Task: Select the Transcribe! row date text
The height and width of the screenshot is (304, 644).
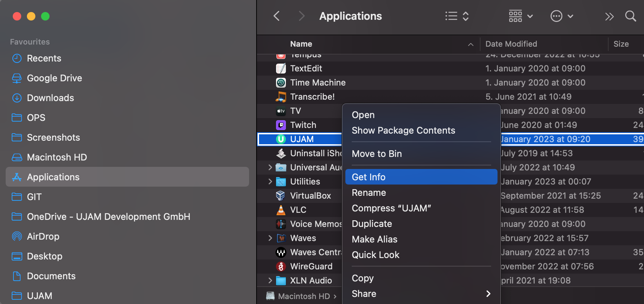Action: pos(528,97)
